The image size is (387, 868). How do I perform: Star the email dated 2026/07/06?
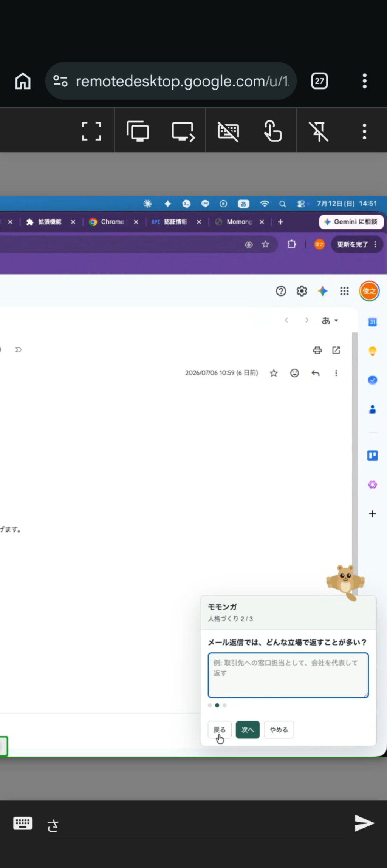(274, 373)
